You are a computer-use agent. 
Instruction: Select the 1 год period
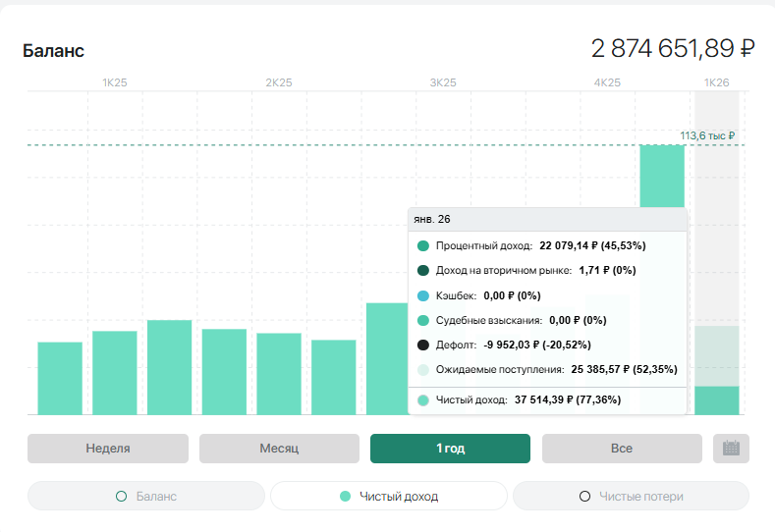pos(450,448)
